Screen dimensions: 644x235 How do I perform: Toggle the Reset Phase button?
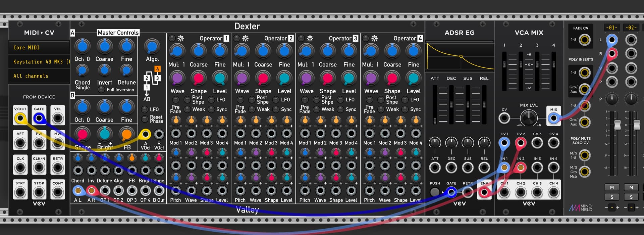[145, 119]
